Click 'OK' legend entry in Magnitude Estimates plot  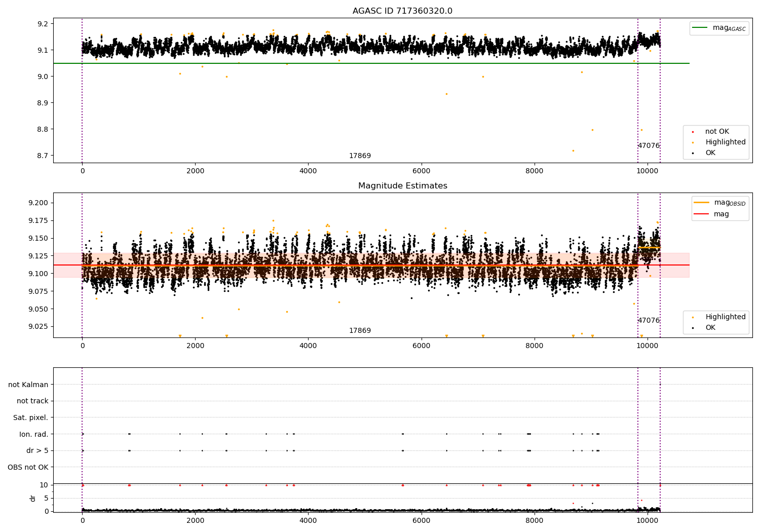pos(710,328)
